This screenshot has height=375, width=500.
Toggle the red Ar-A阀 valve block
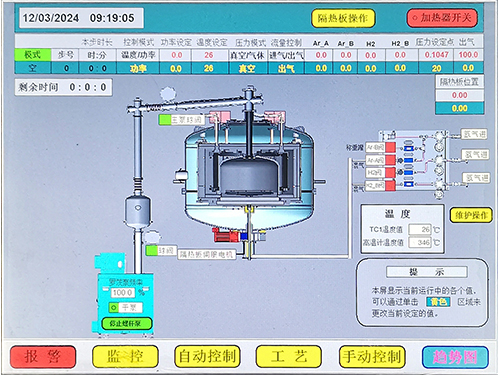390,160
